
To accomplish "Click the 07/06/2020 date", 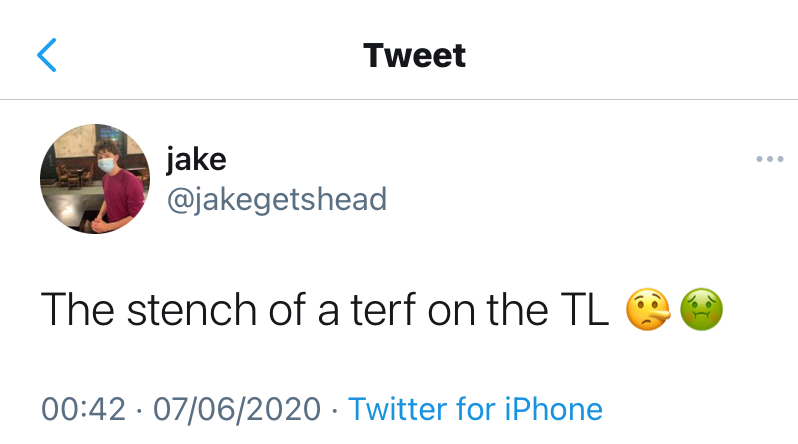I will pos(236,409).
